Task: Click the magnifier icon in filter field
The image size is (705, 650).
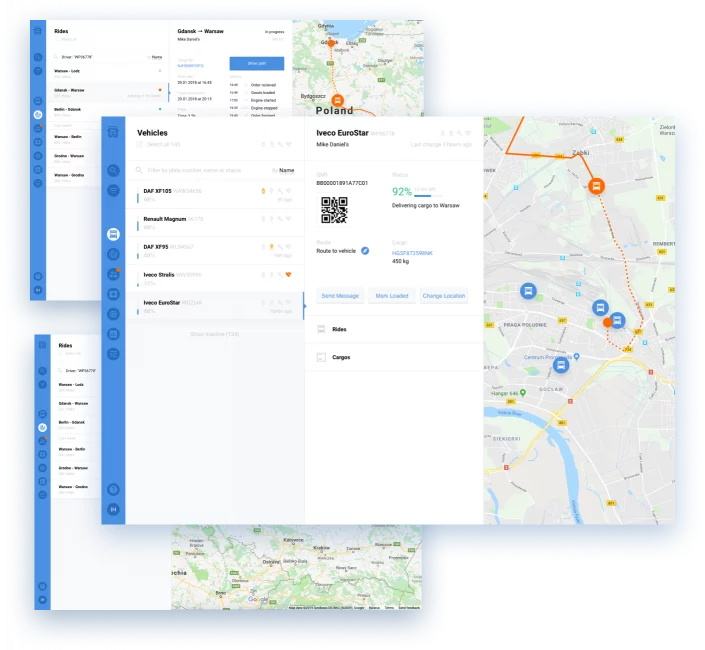Action: coord(139,170)
